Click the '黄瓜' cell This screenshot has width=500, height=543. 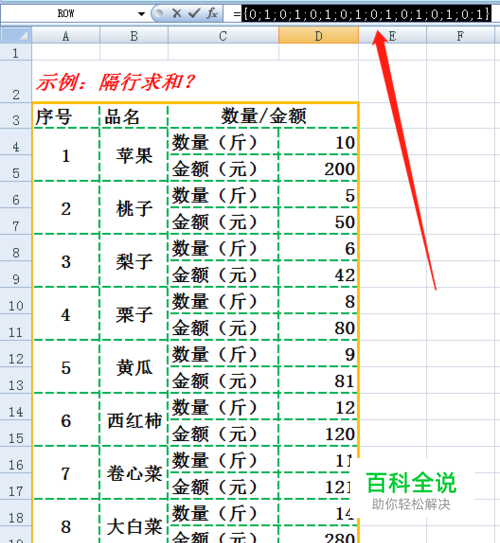click(134, 367)
